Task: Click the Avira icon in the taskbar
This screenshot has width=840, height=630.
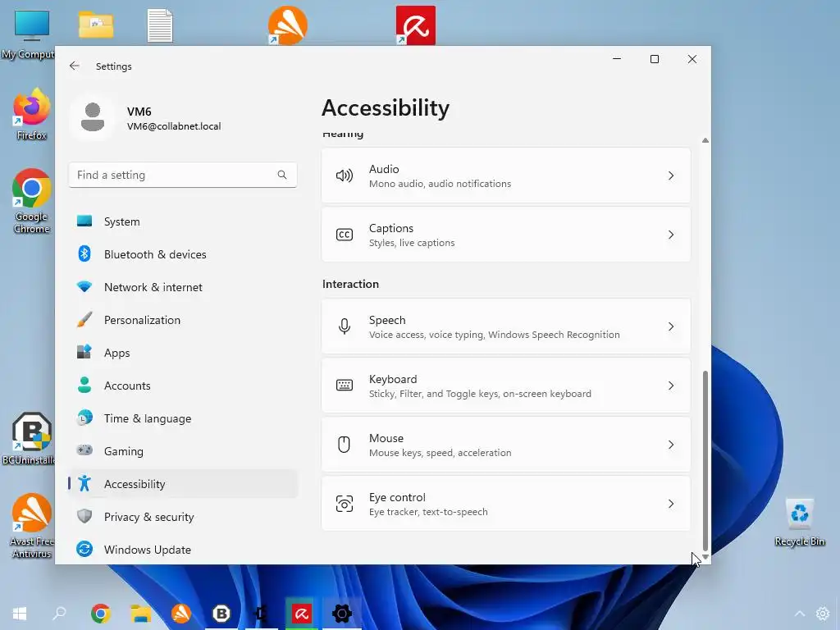Action: pos(302,614)
